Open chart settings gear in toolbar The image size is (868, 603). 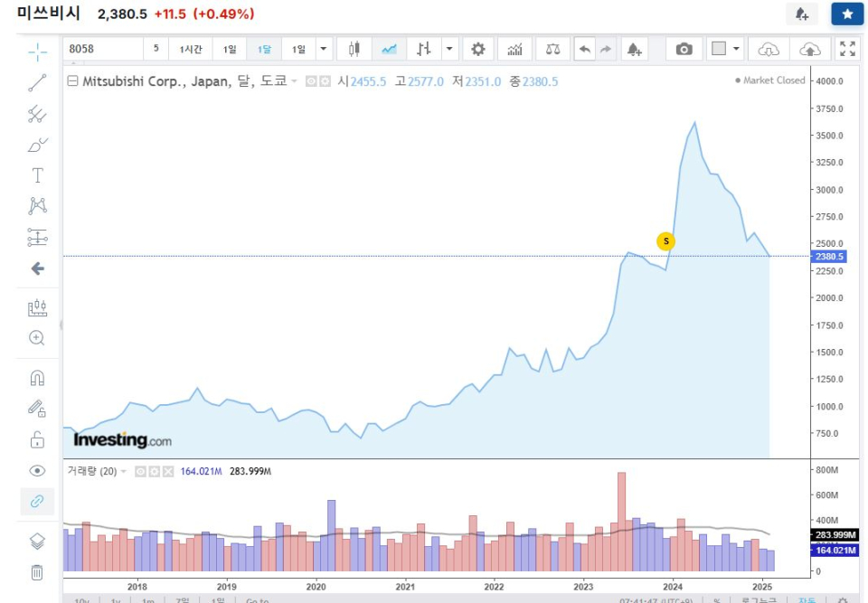coord(478,49)
